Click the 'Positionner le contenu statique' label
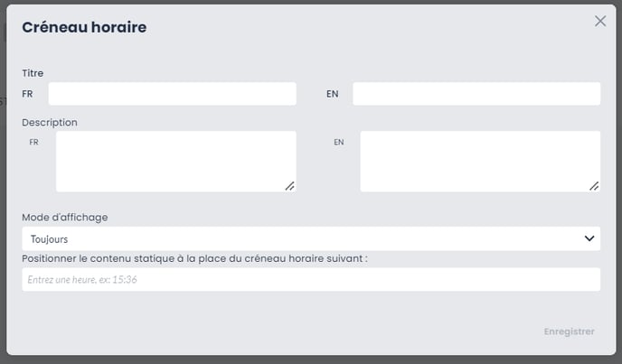 pyautogui.click(x=194, y=258)
